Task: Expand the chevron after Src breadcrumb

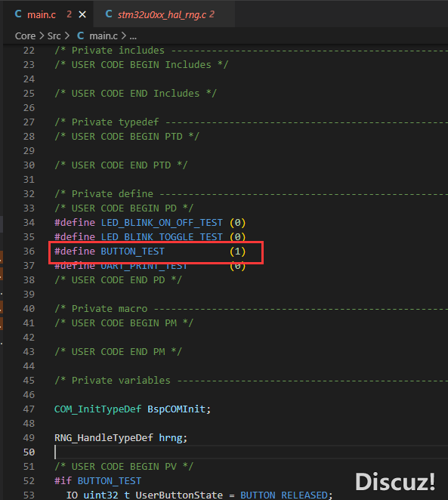Action: (x=66, y=36)
